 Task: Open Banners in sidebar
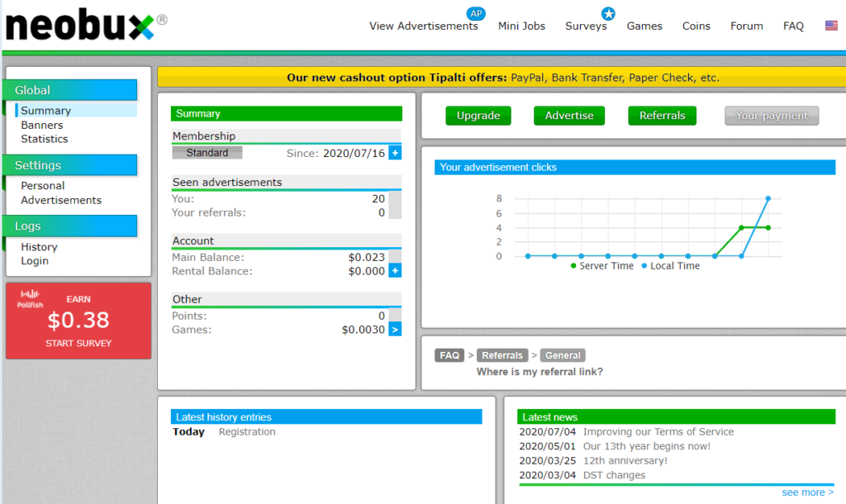42,125
